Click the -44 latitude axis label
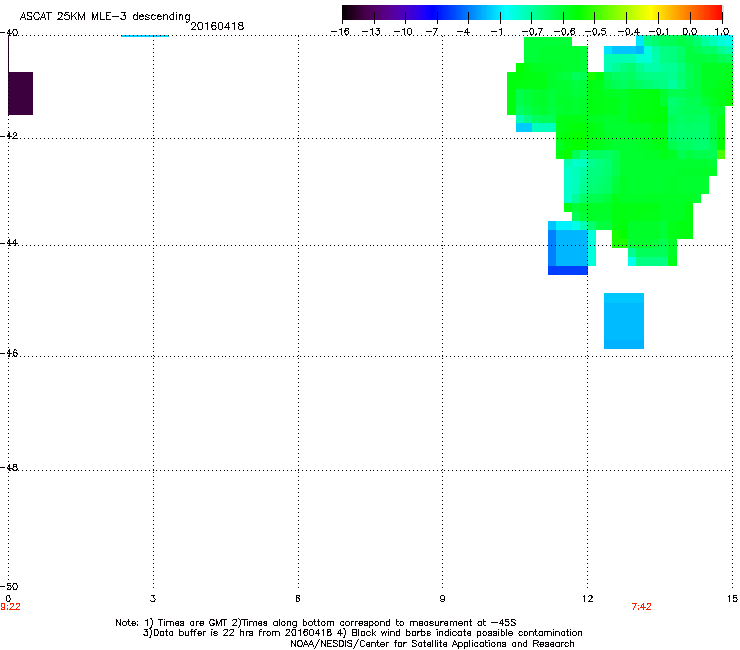 9,243
